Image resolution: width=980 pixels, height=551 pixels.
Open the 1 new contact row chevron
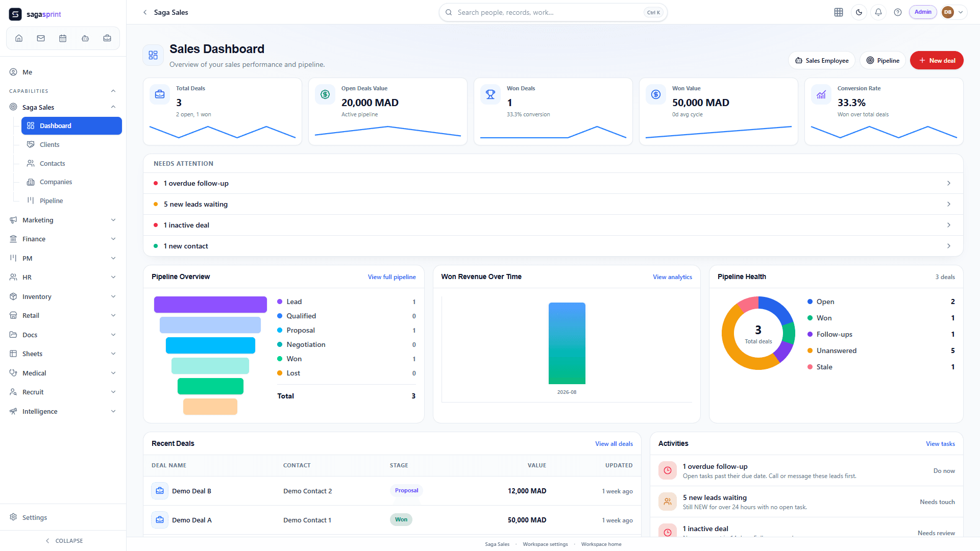pos(949,246)
